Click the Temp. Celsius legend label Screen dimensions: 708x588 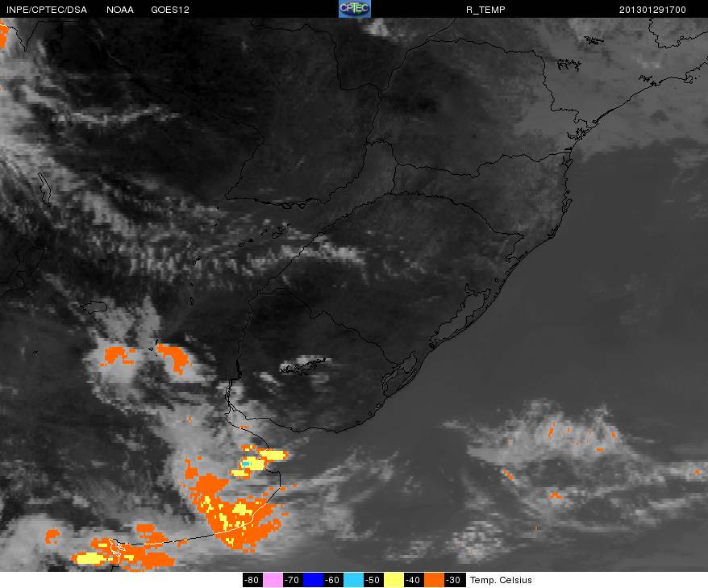[x=501, y=580]
